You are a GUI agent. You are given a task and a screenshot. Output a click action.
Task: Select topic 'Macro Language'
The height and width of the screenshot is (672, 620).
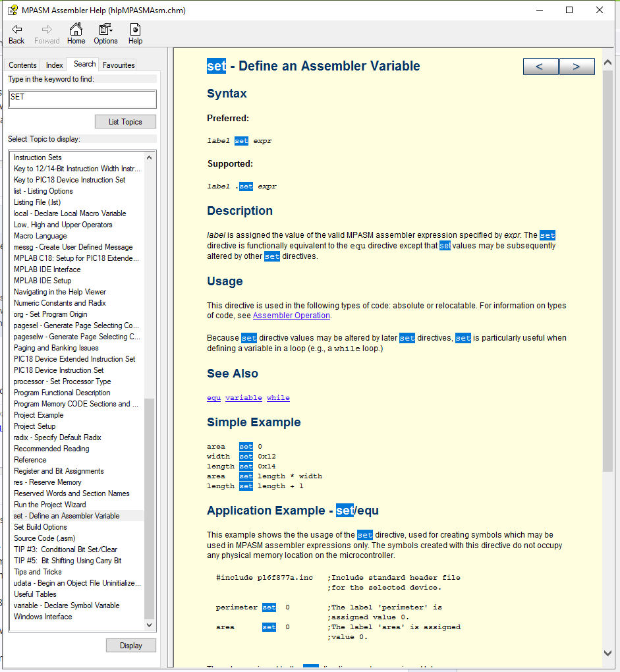click(x=40, y=236)
